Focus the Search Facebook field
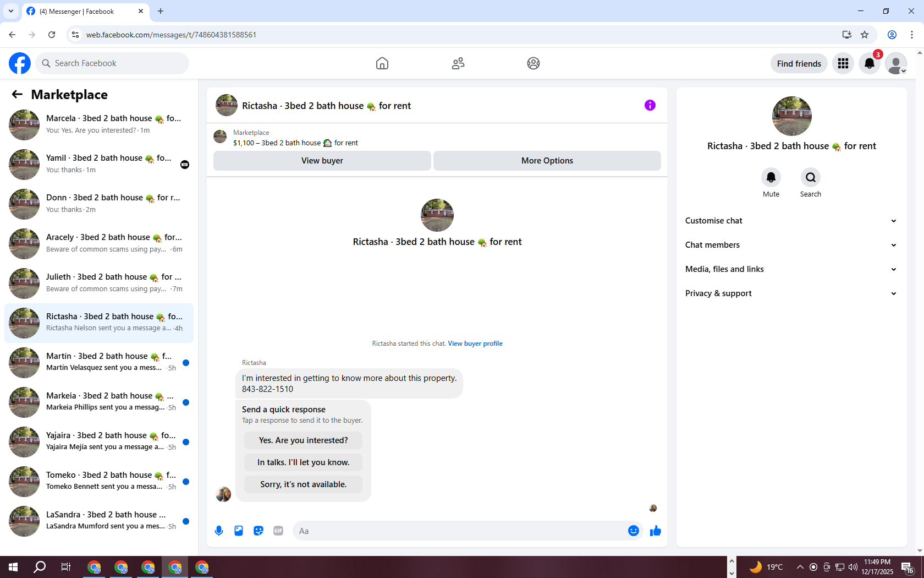The width and height of the screenshot is (924, 578). [x=112, y=63]
